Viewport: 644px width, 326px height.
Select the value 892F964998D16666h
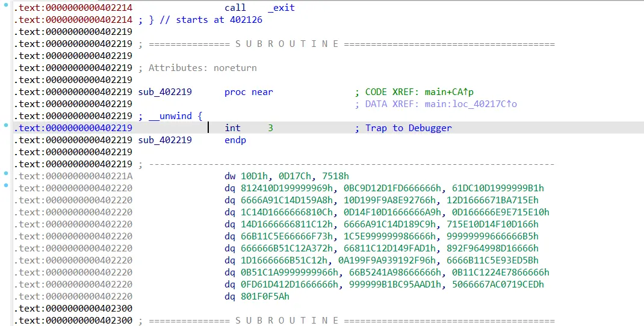pos(492,248)
